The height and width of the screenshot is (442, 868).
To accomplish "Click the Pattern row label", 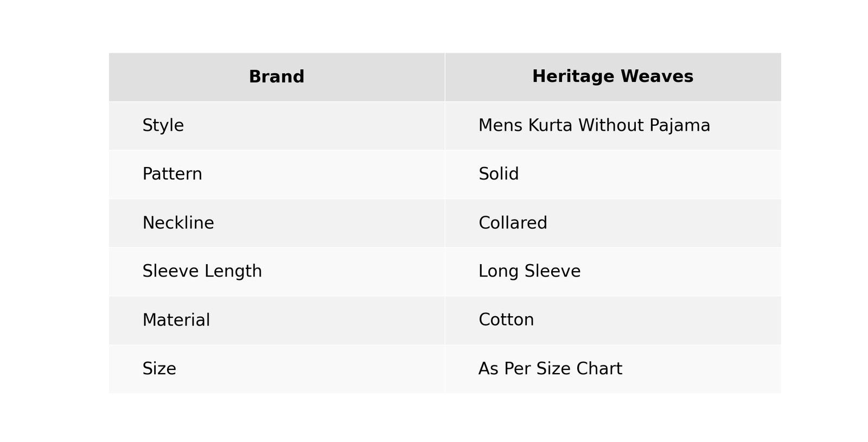I will 172,174.
